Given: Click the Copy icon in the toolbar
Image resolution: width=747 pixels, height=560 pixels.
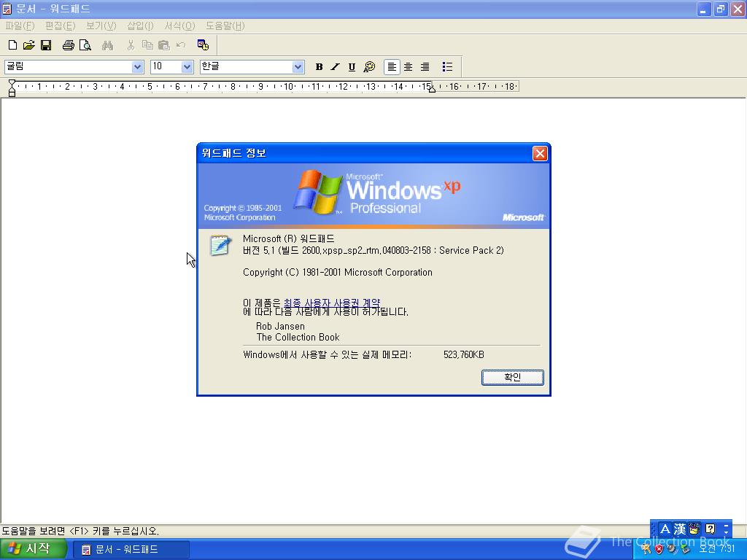Looking at the screenshot, I should point(147,45).
